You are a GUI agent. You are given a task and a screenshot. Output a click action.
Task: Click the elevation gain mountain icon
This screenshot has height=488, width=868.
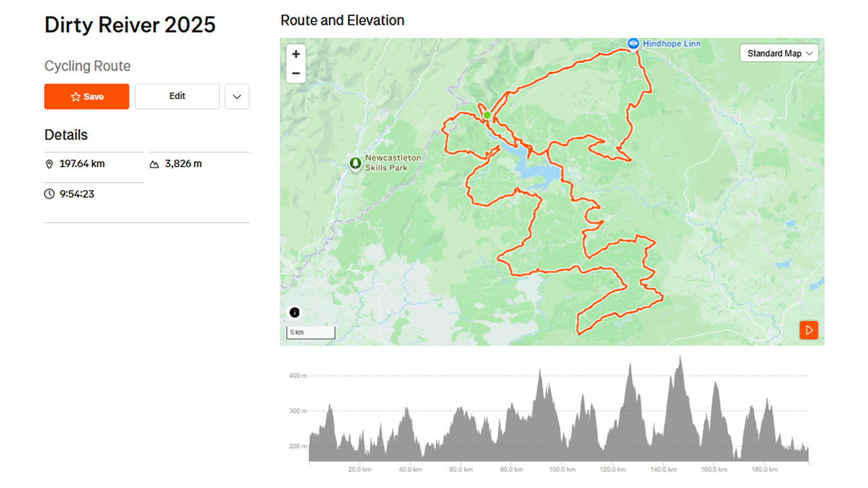154,164
